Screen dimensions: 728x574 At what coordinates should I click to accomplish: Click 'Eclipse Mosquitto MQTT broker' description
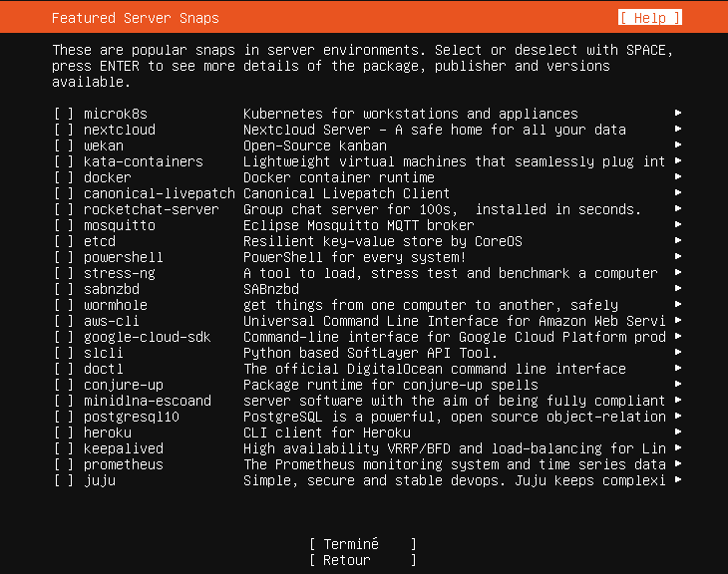(x=358, y=225)
